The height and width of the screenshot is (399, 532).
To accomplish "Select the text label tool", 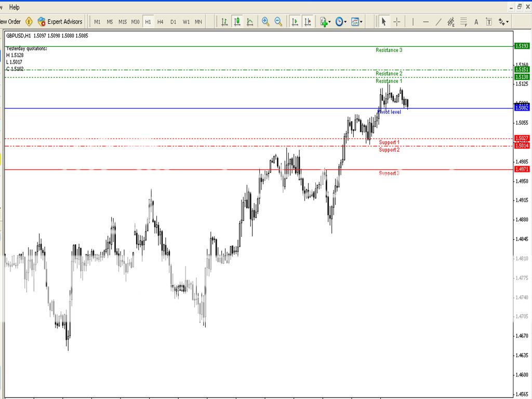I will point(489,22).
